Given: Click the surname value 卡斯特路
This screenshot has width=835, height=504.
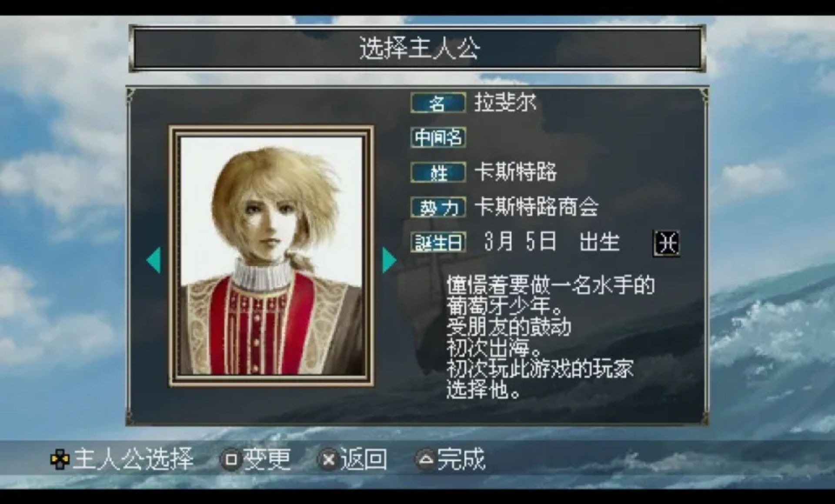Looking at the screenshot, I should pyautogui.click(x=515, y=172).
